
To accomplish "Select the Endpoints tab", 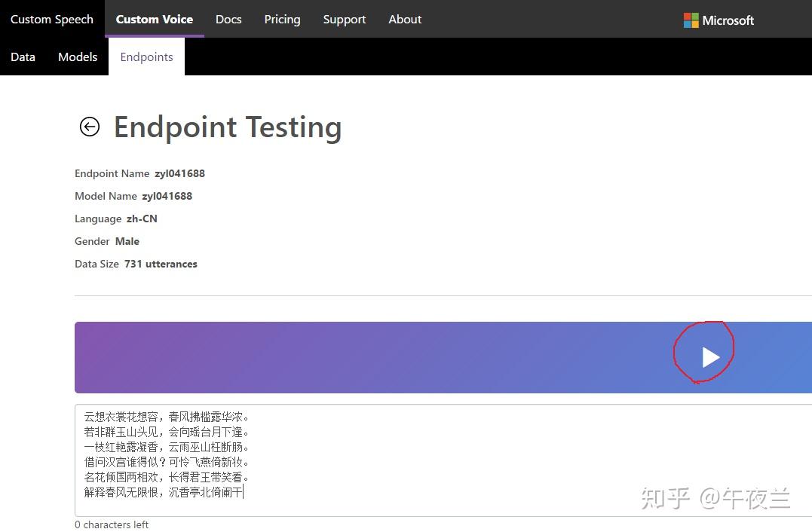I will tap(146, 57).
